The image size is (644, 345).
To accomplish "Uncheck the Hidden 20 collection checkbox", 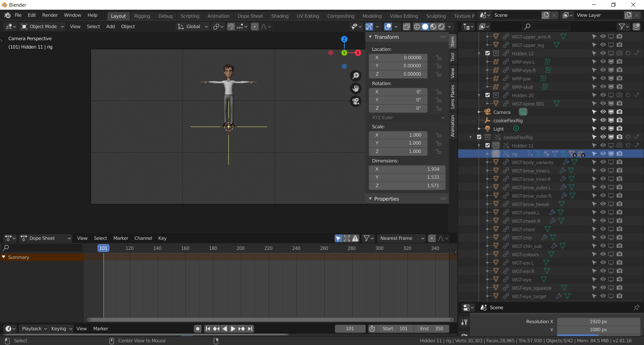I will point(488,95).
